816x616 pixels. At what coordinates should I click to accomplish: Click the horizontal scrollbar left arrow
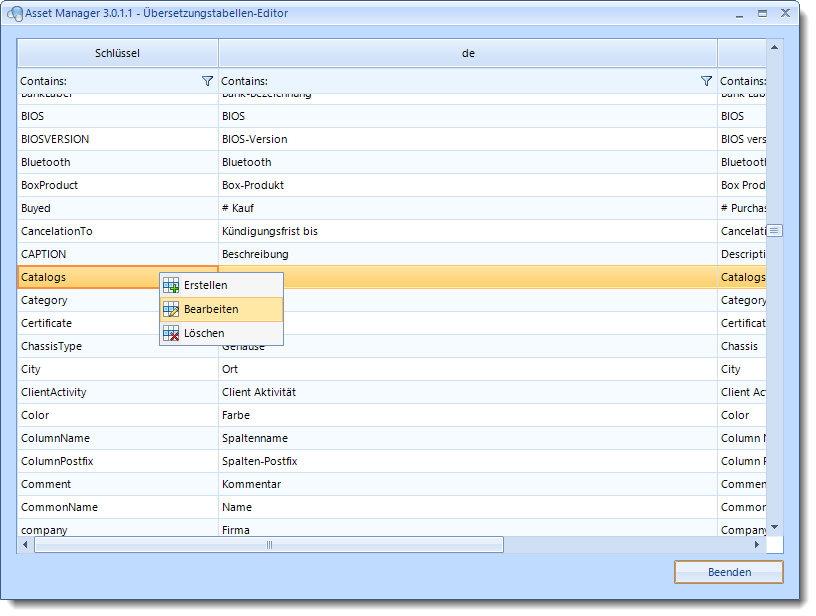(x=26, y=545)
